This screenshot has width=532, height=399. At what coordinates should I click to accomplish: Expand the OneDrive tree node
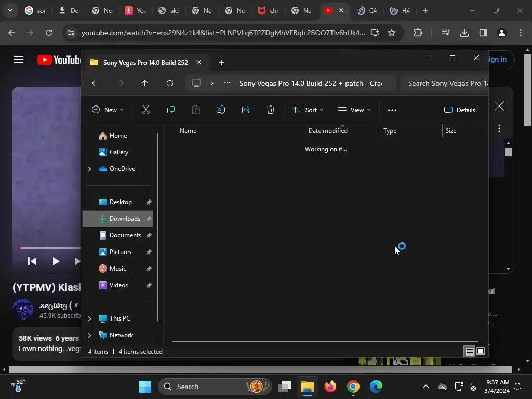89,169
